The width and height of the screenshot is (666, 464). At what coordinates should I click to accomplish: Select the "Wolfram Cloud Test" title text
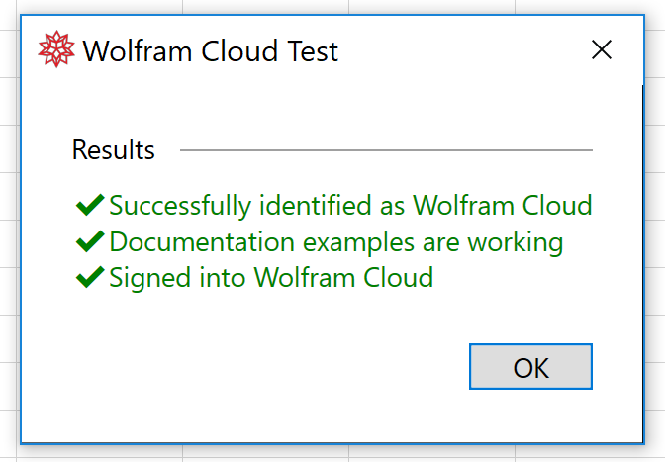pos(210,51)
